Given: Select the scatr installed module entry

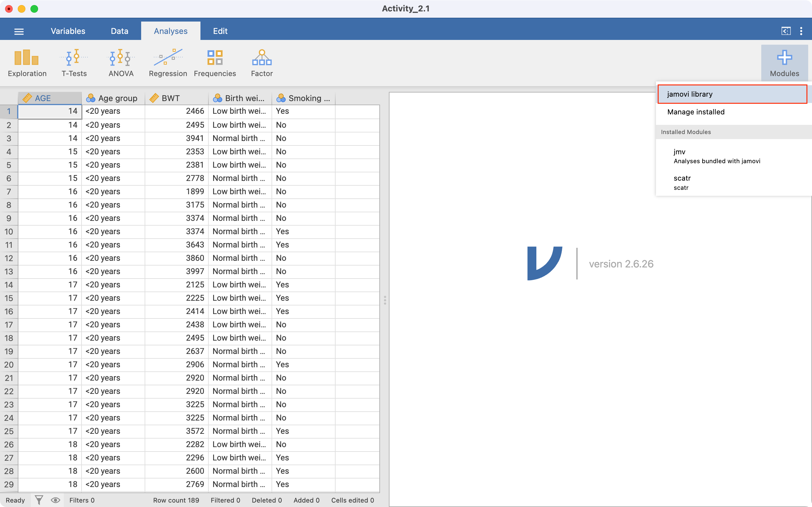Looking at the screenshot, I should [682, 183].
